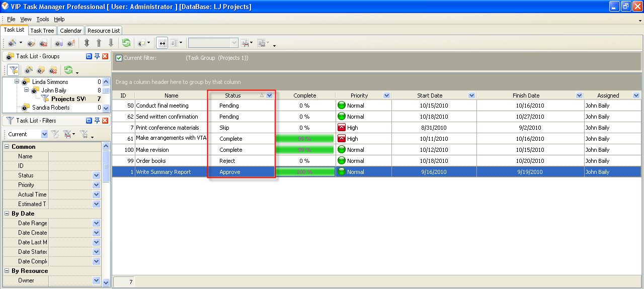The image size is (644, 289).
Task: Maximize the Task List - Groups panel
Action: pos(89,56)
